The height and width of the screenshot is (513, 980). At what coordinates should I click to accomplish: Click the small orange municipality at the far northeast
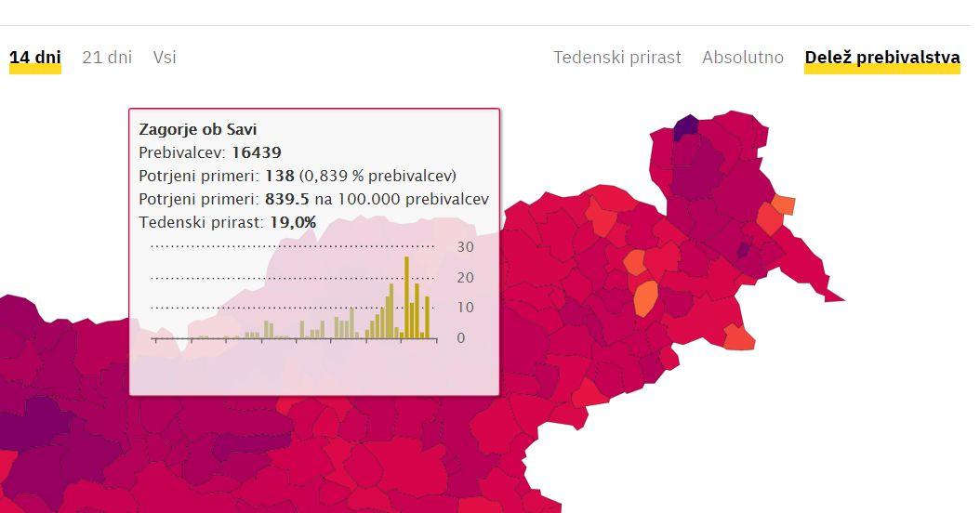point(783,204)
